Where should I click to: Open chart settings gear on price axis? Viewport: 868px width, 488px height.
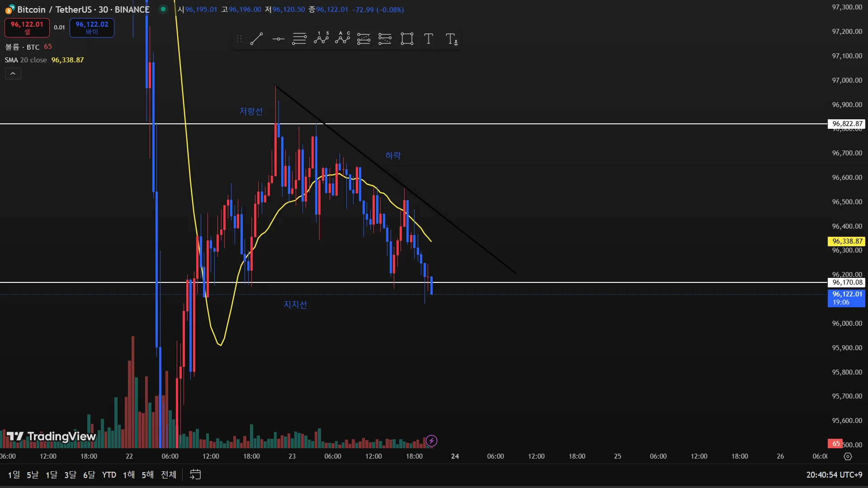point(848,456)
